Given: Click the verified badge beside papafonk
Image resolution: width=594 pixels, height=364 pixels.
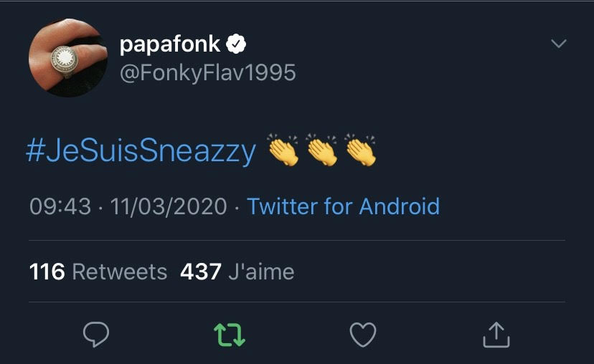Looking at the screenshot, I should point(236,45).
